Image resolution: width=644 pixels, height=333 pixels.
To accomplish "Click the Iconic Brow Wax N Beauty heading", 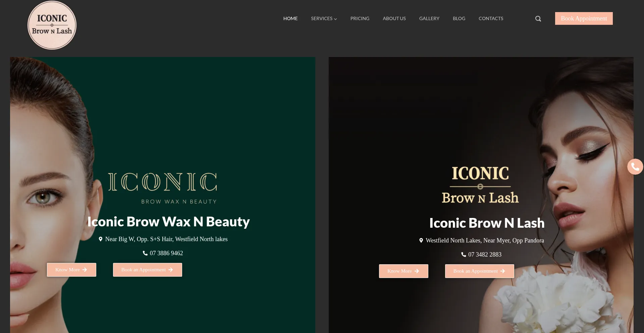I will click(x=168, y=222).
